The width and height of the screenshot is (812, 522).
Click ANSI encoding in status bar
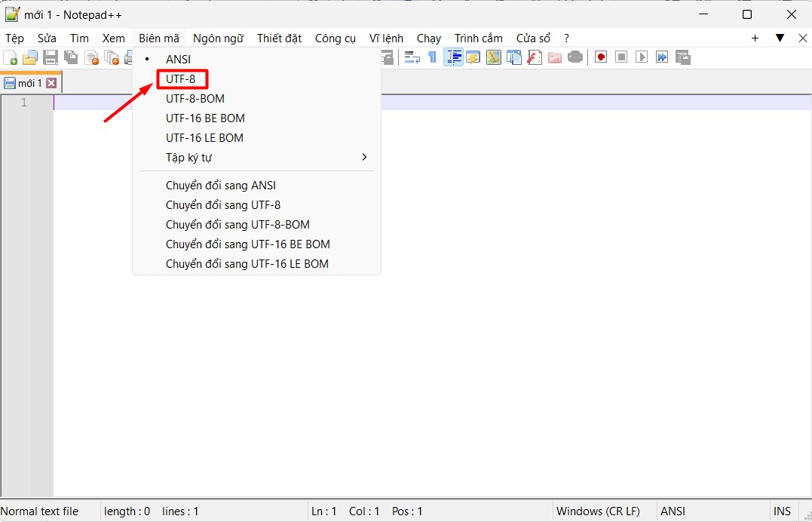point(673,511)
